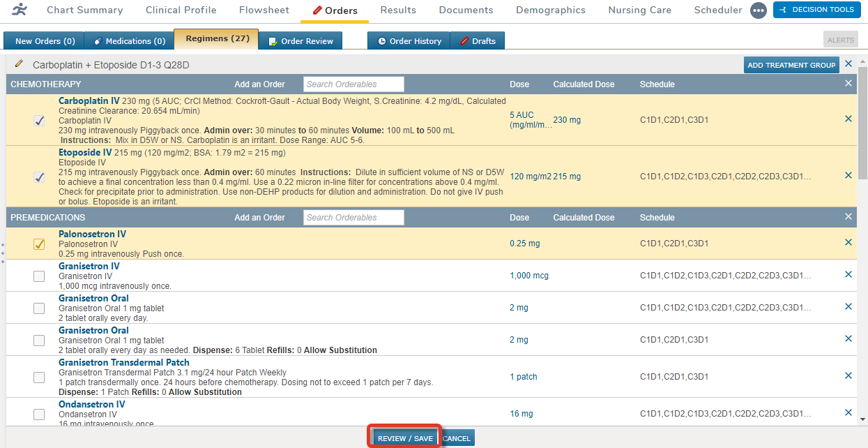Click the Chemotherapy Search Orderables field
The height and width of the screenshot is (448, 868).
[354, 84]
